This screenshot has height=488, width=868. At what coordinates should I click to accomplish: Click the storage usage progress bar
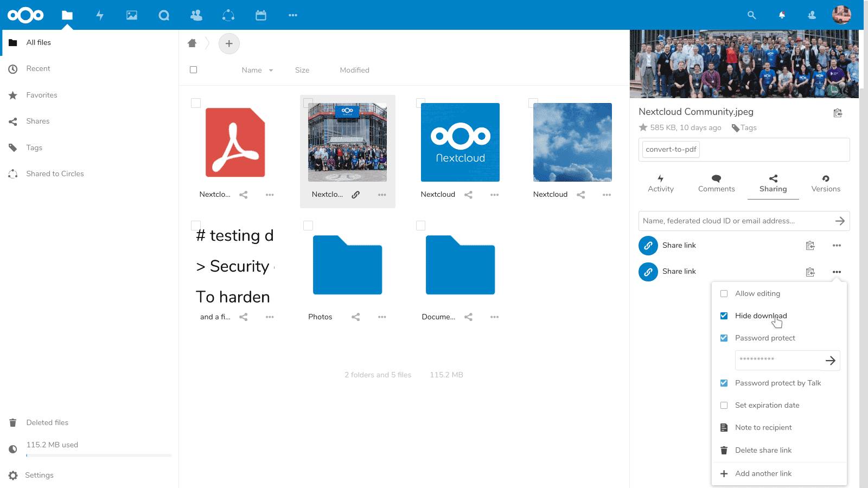tap(99, 455)
